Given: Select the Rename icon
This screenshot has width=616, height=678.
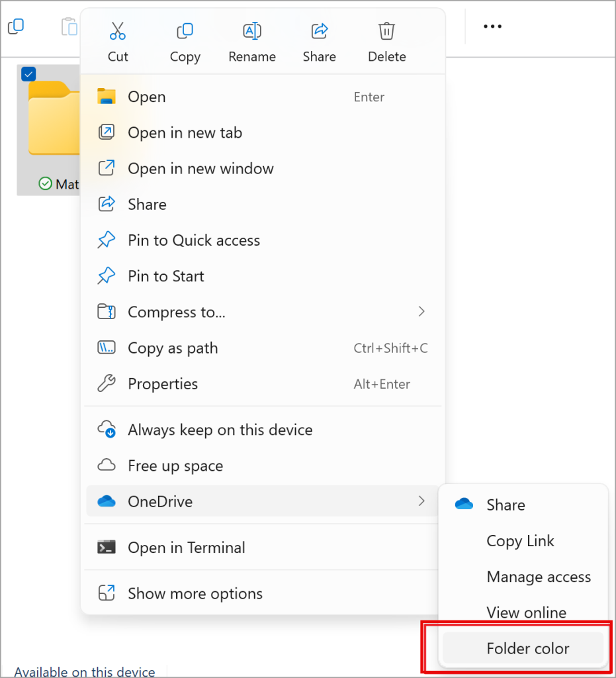Looking at the screenshot, I should (251, 30).
